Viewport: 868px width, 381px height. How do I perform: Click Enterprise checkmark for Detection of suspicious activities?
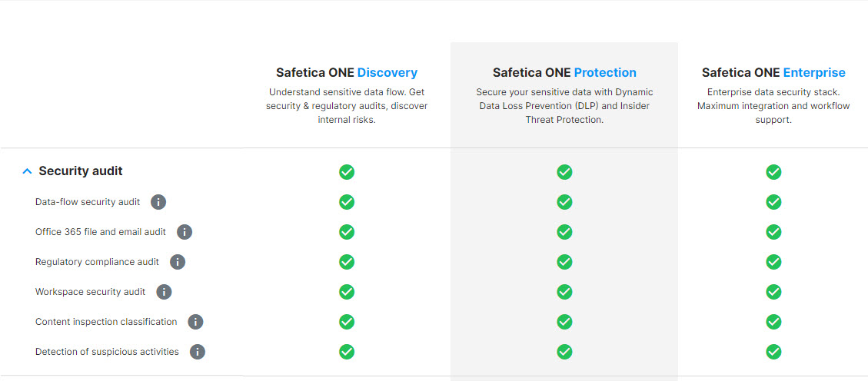[773, 352]
